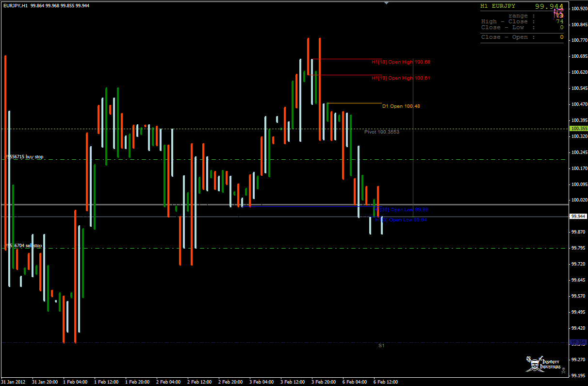The image size is (588, 386).
Task: Select the buy stop pending order label
Action: click(24, 157)
